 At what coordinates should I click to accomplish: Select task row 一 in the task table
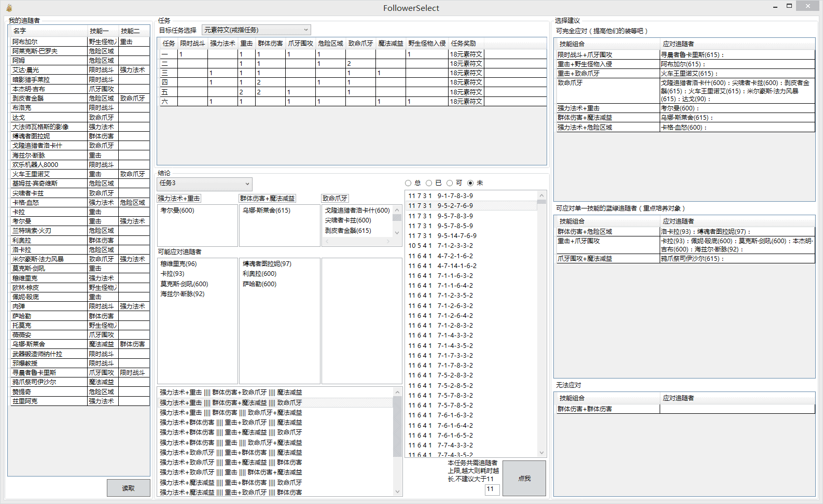click(353, 54)
